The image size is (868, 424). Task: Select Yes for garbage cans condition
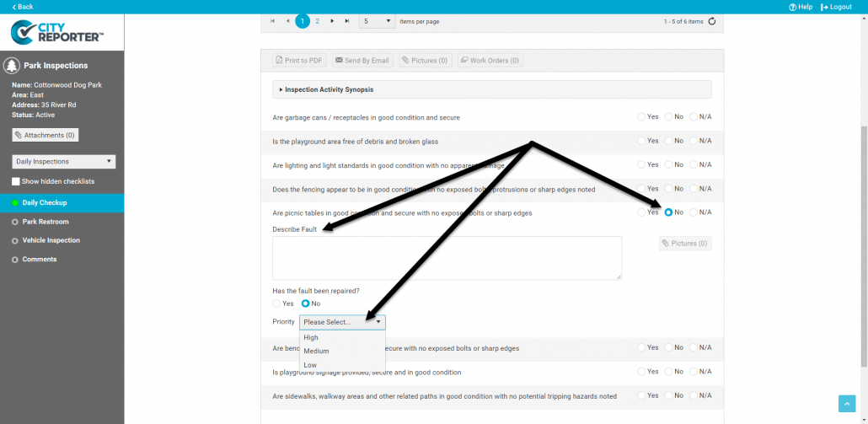[642, 117]
